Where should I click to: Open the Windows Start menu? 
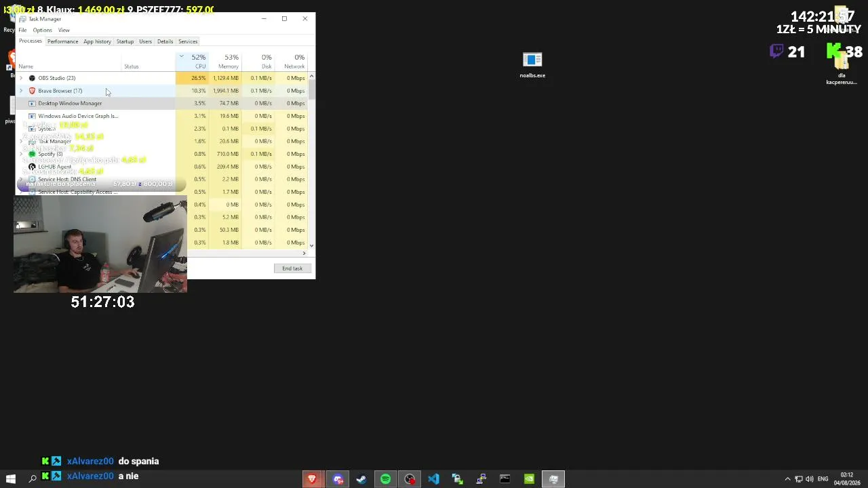click(x=10, y=479)
